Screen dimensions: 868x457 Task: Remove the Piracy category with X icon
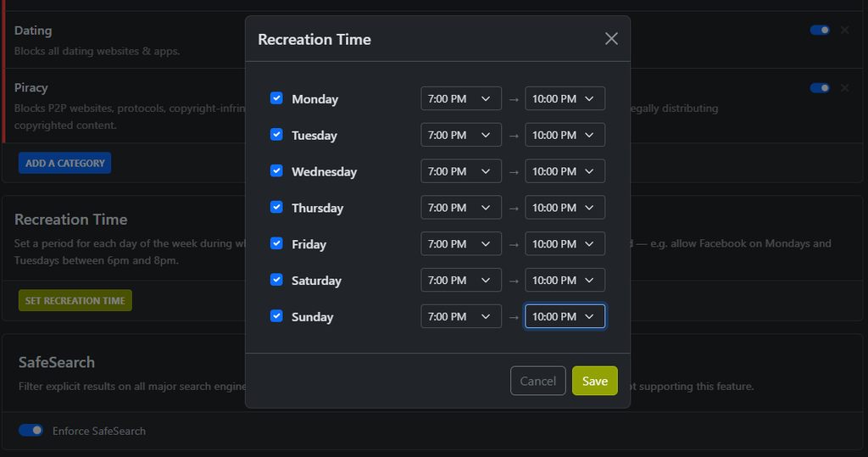(845, 87)
